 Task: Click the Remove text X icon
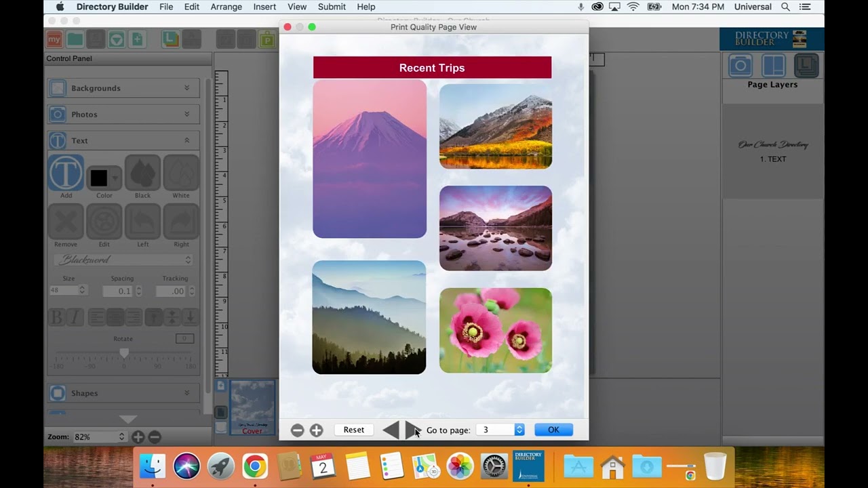point(66,222)
